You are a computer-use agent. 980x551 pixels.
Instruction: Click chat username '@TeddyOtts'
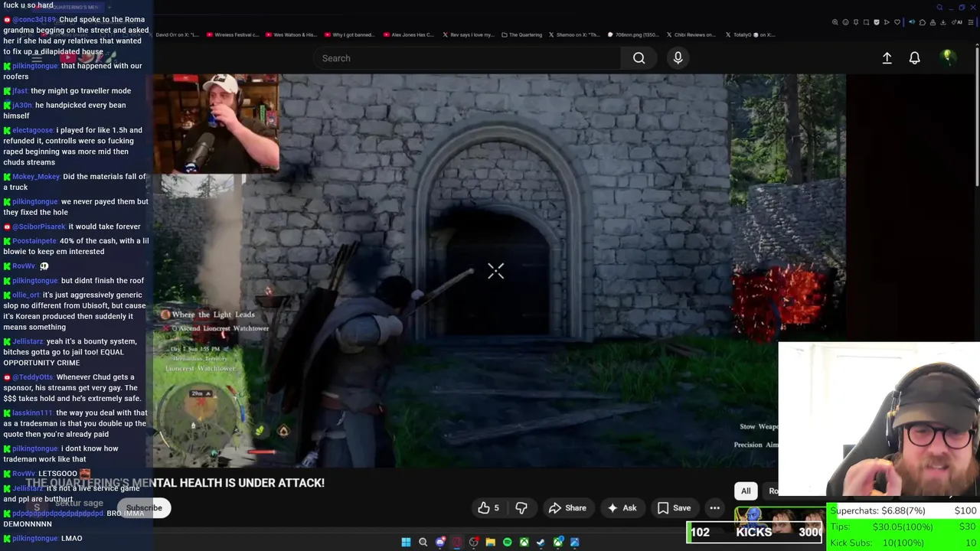pos(32,377)
